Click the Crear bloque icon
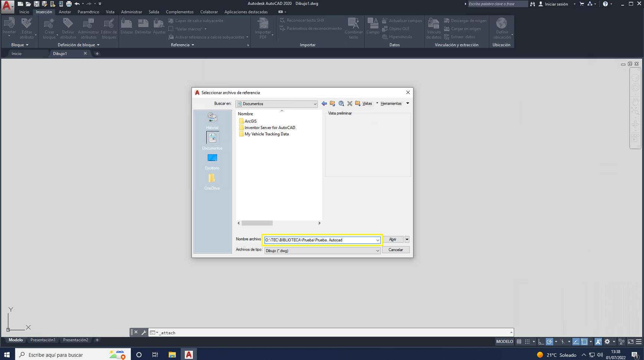 [x=49, y=23]
